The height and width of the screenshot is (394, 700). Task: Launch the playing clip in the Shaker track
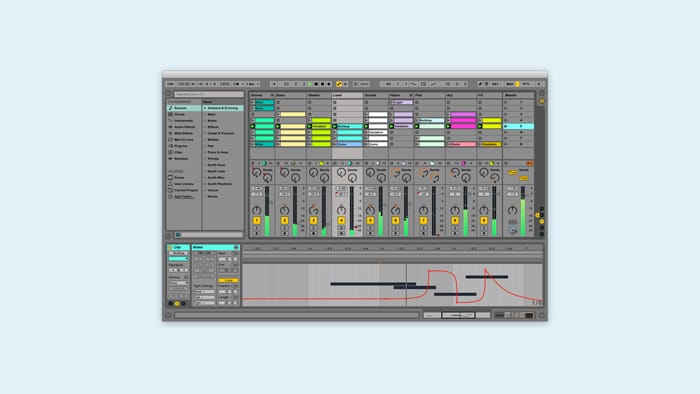[309, 126]
